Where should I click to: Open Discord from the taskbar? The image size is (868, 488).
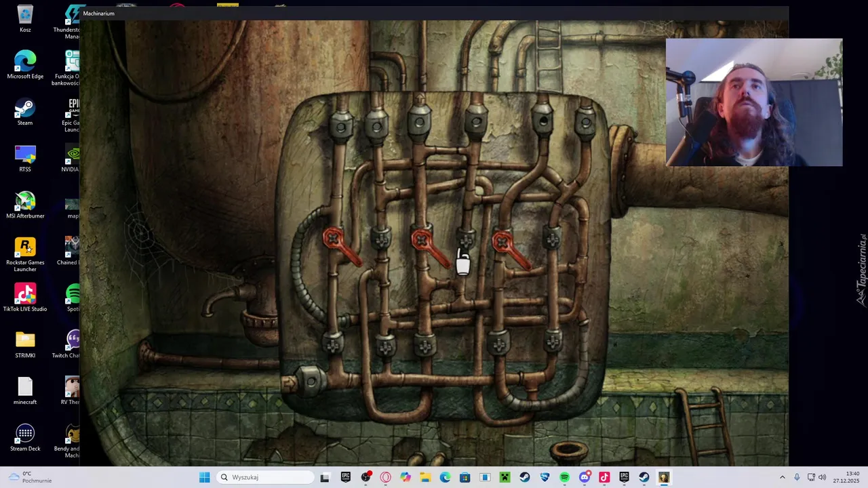coord(585,477)
